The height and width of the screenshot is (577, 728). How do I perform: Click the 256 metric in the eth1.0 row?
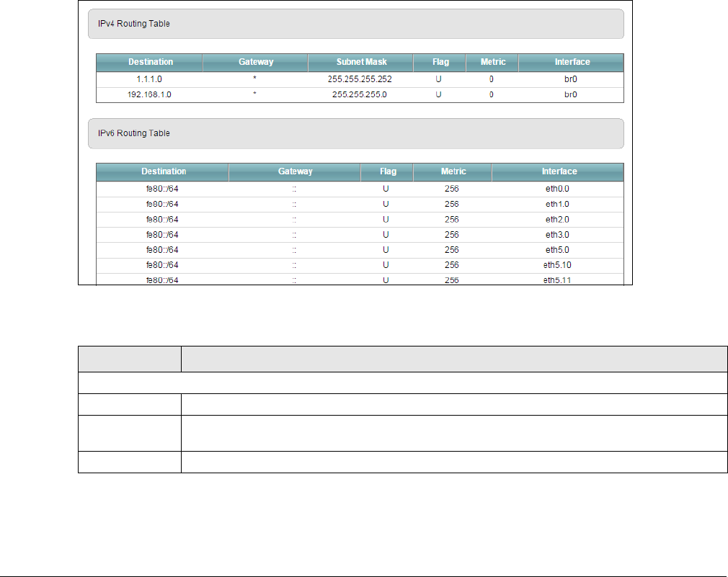(452, 204)
